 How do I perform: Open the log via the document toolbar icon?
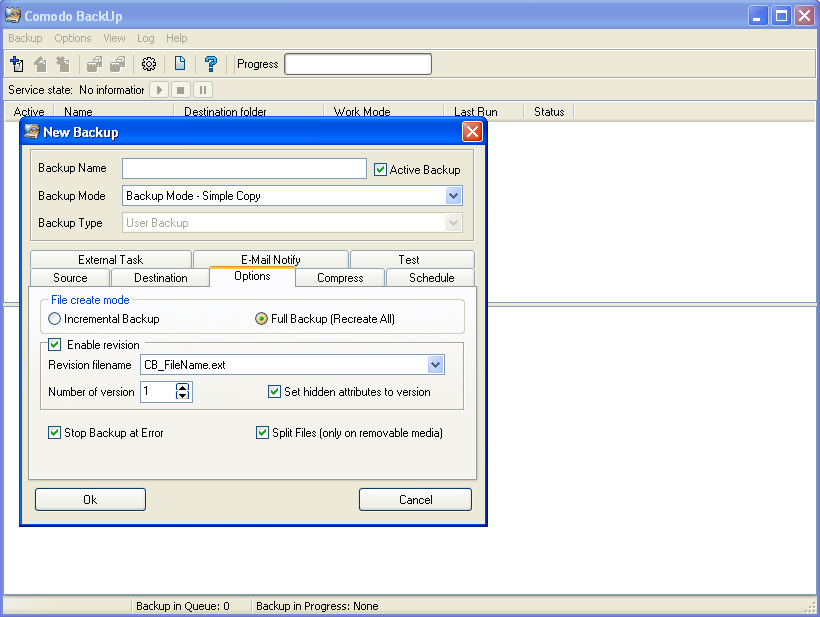(x=180, y=64)
